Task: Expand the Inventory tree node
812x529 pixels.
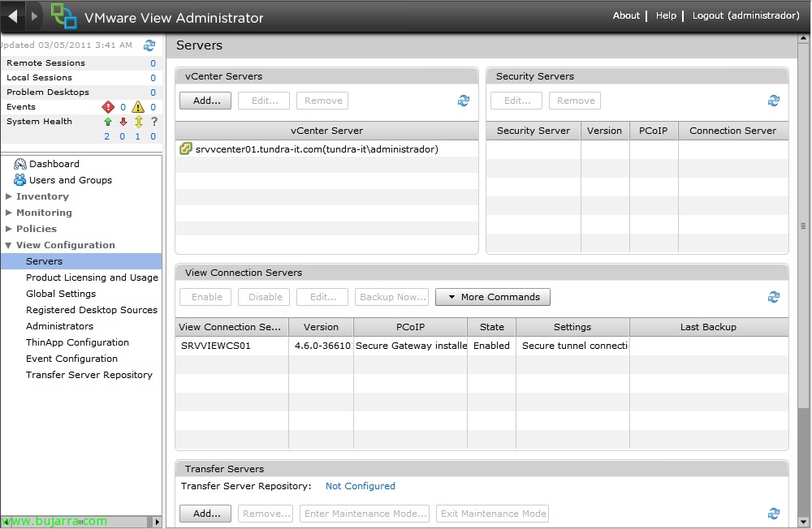Action: 9,196
